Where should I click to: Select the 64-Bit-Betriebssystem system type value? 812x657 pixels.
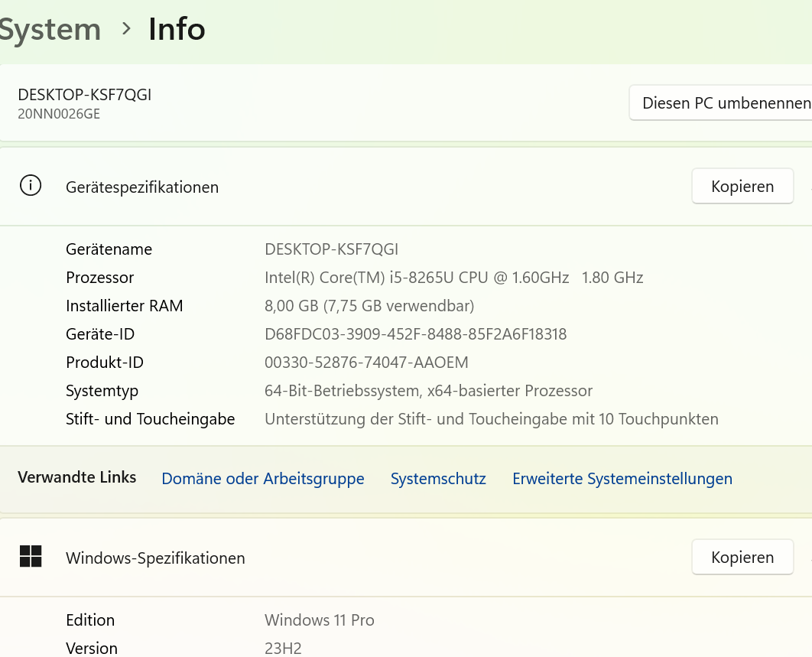click(x=428, y=391)
